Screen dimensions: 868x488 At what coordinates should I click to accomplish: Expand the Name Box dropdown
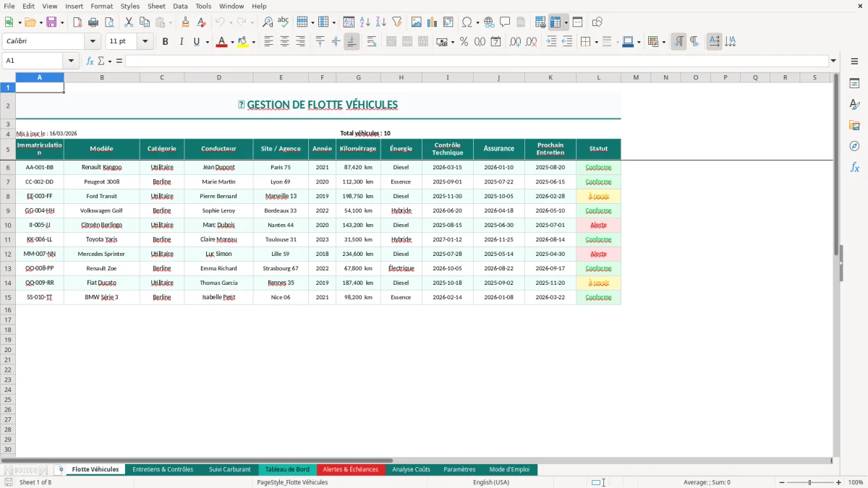coord(72,61)
